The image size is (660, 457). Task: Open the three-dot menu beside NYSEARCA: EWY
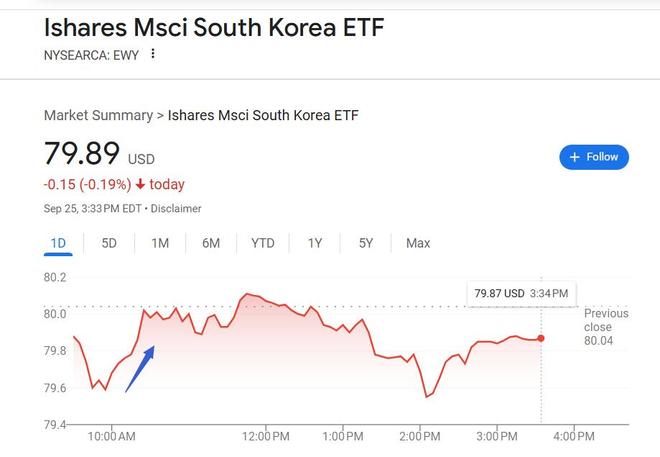click(152, 53)
